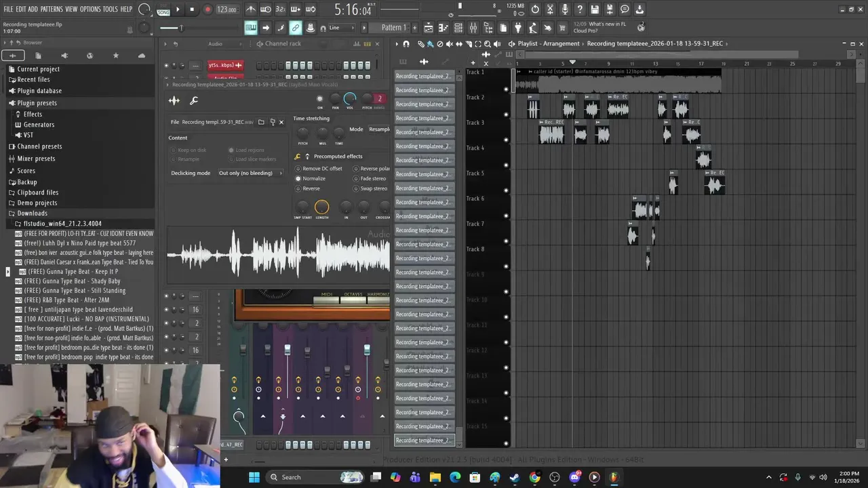Screen dimensions: 868x488
Task: Click the sampler VOL knob
Action: coord(350,99)
